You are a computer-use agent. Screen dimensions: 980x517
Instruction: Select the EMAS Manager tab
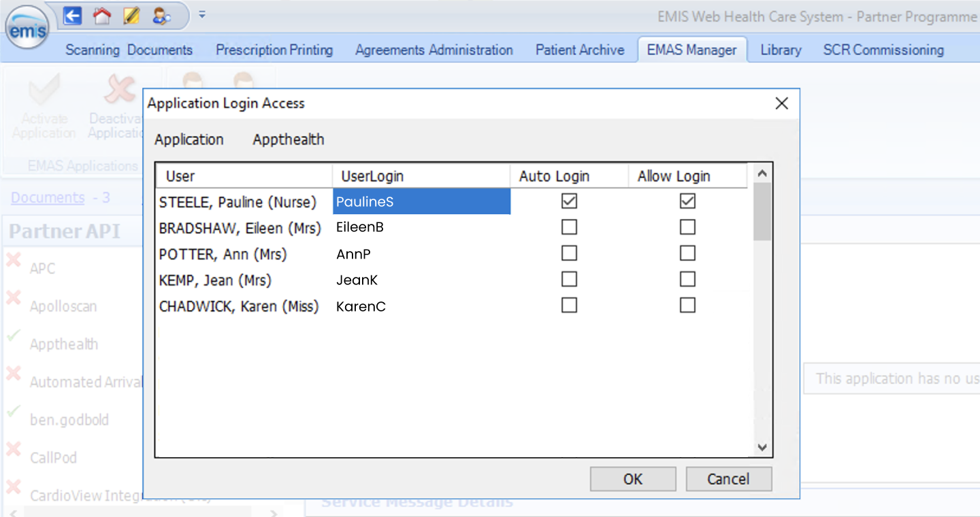[691, 50]
